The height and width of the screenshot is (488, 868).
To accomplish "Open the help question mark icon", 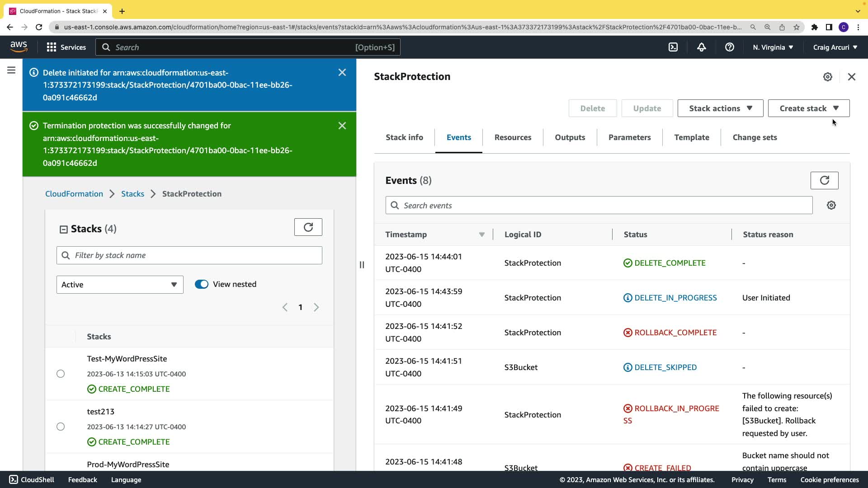I will 729,47.
